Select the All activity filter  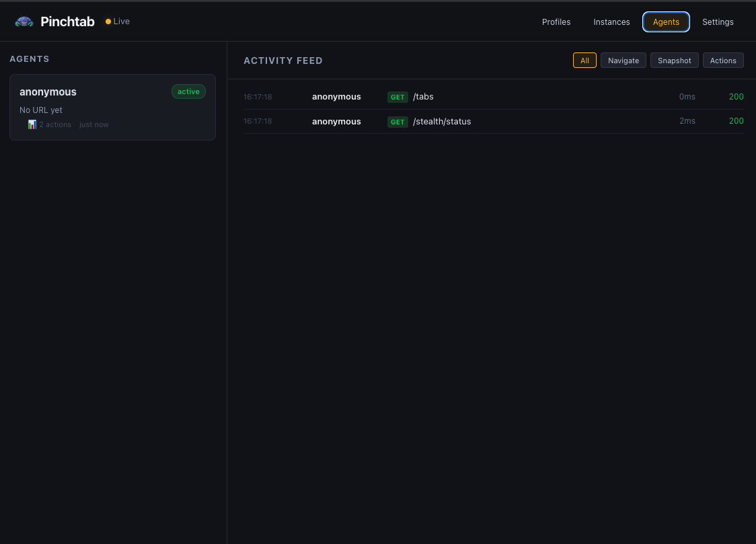click(x=584, y=60)
